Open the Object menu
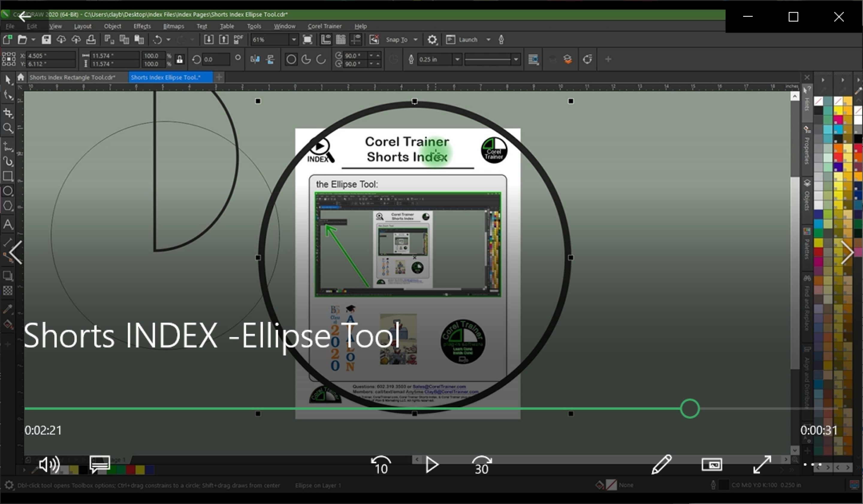Screen dimensions: 863x504 [113, 26]
